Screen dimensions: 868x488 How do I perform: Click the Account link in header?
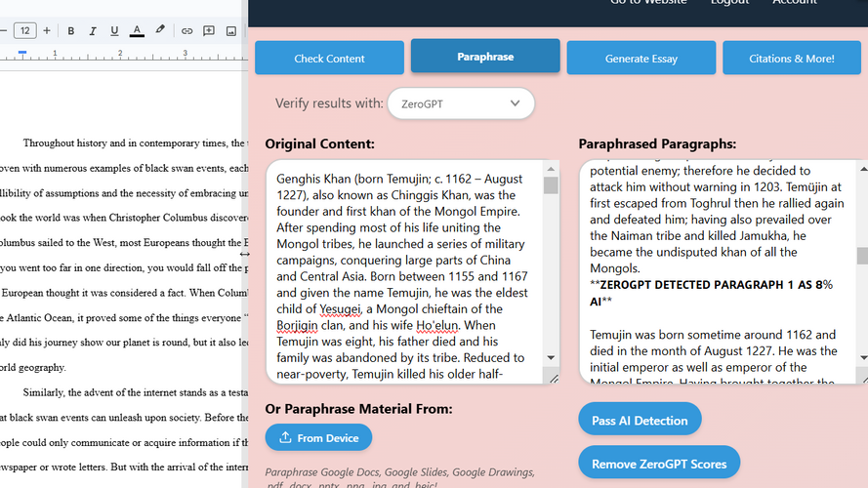pyautogui.click(x=795, y=2)
